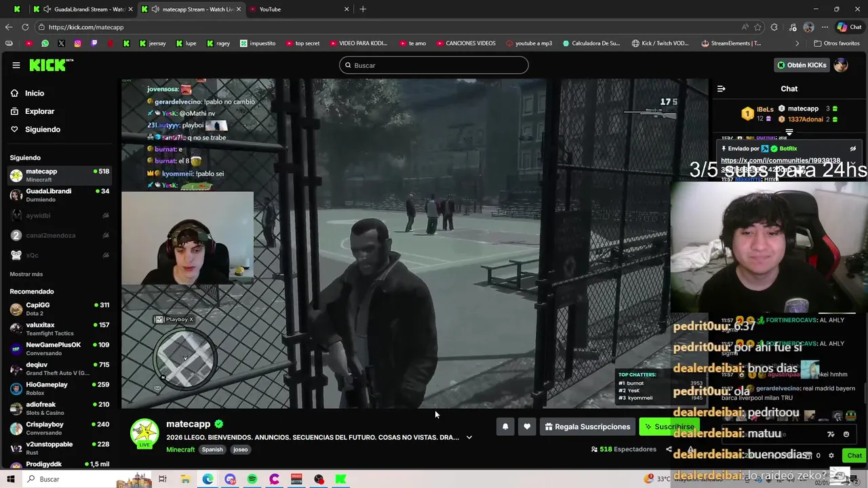
Task: Open the pinned x.com communities link
Action: [x=781, y=161]
